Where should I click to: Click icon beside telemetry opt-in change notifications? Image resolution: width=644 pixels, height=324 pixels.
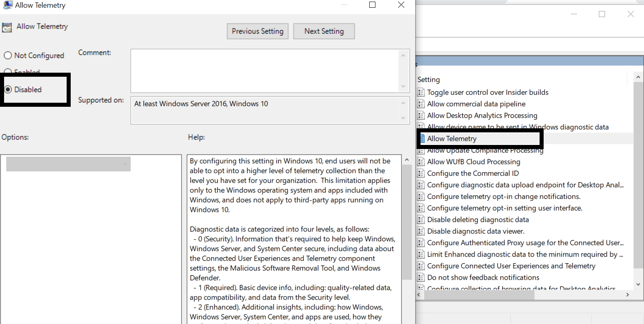click(421, 197)
